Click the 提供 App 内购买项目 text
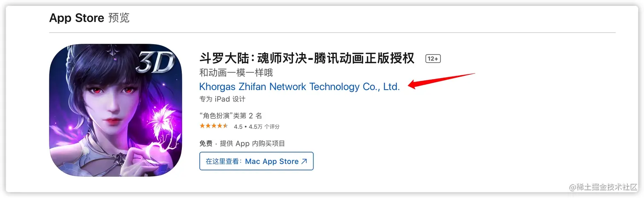The image size is (644, 198). pyautogui.click(x=253, y=144)
